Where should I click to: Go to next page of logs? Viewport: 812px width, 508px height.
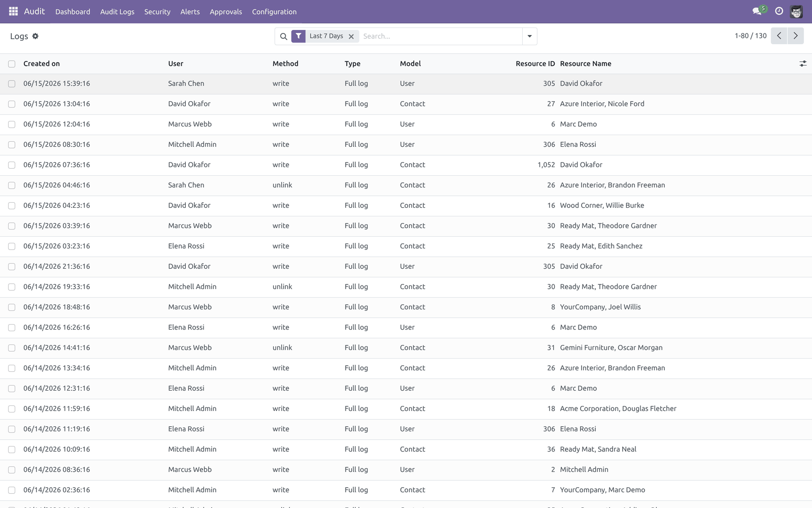pyautogui.click(x=795, y=36)
